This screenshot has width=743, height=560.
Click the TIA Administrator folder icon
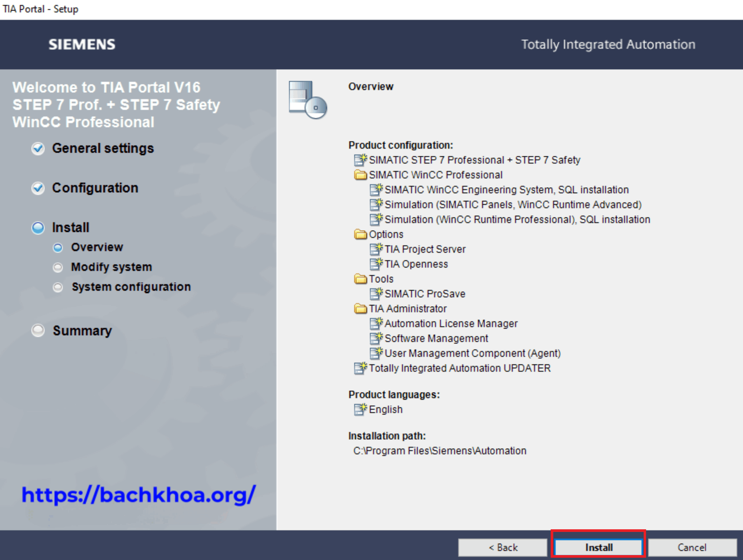(360, 308)
